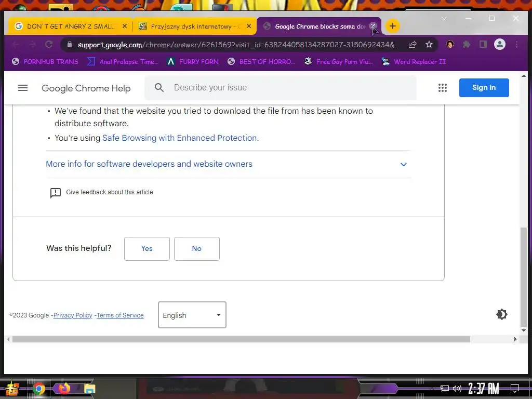532x399 pixels.
Task: Switch to the Przyjazny dysk internetowy tab
Action: point(195,26)
